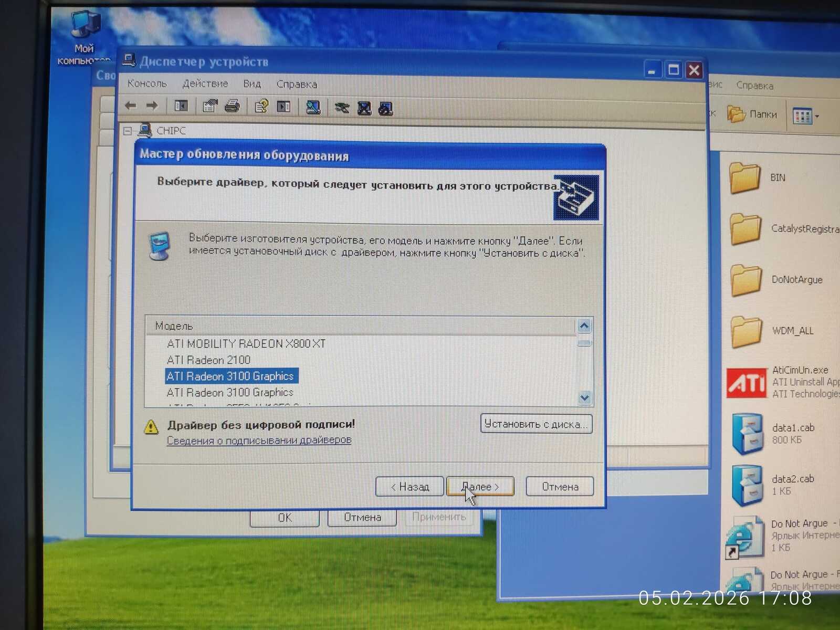
Task: Click the Установить с диска button
Action: (x=536, y=424)
